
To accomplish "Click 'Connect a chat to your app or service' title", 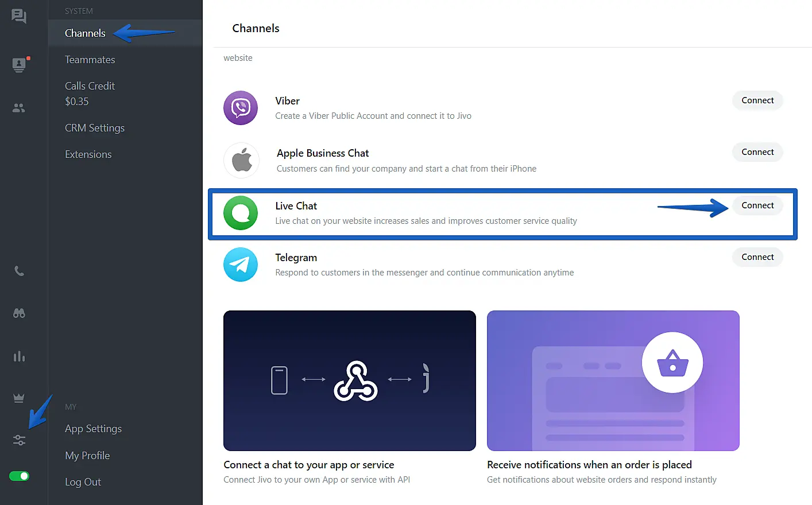I will 309,465.
